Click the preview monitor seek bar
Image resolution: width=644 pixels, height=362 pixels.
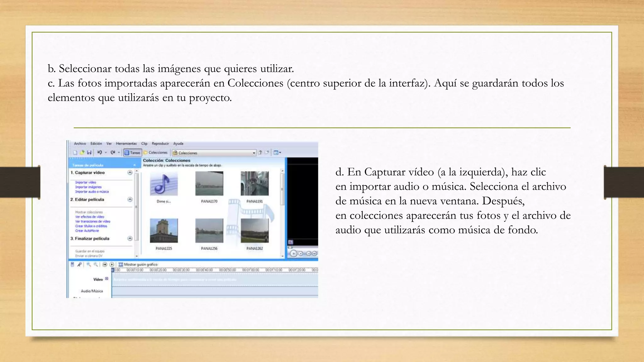303,247
